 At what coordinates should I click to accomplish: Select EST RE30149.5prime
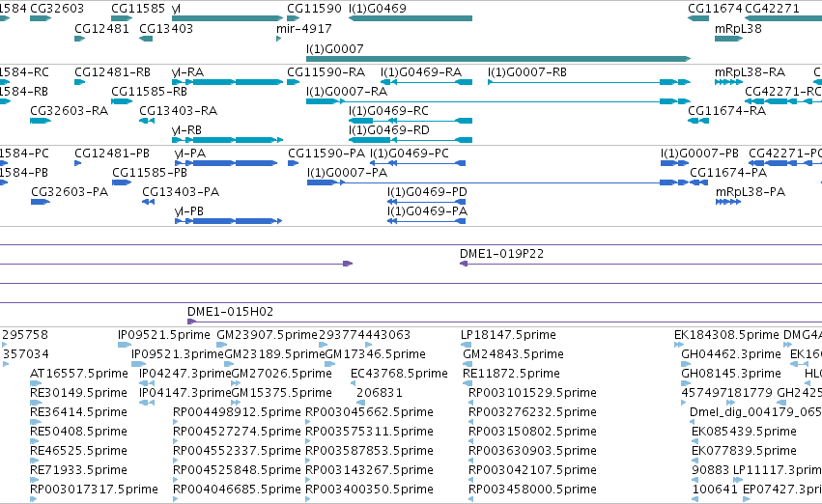(x=78, y=394)
